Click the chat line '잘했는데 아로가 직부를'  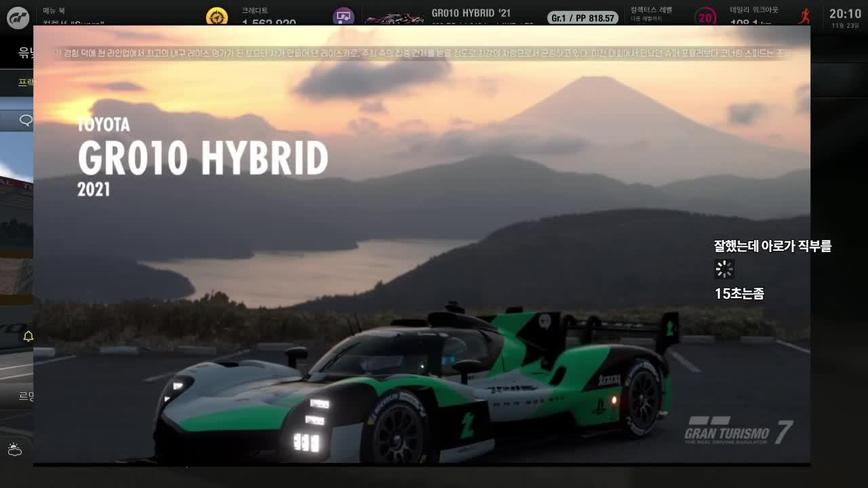[772, 246]
